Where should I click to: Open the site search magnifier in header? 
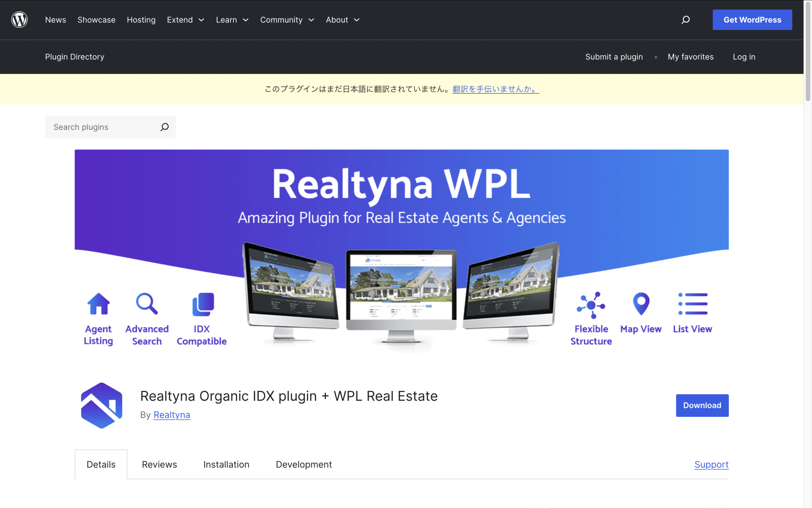685,20
